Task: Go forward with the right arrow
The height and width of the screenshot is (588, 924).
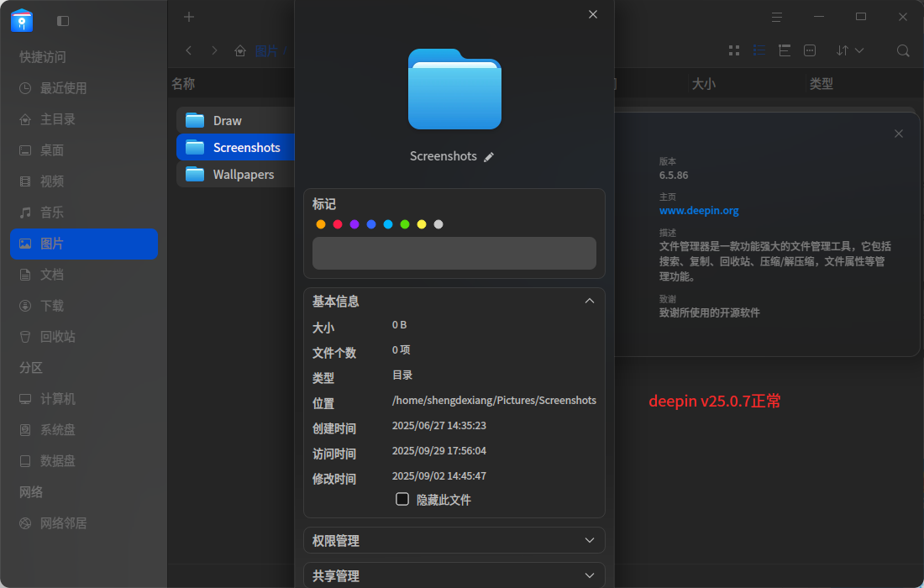Action: pyautogui.click(x=214, y=50)
